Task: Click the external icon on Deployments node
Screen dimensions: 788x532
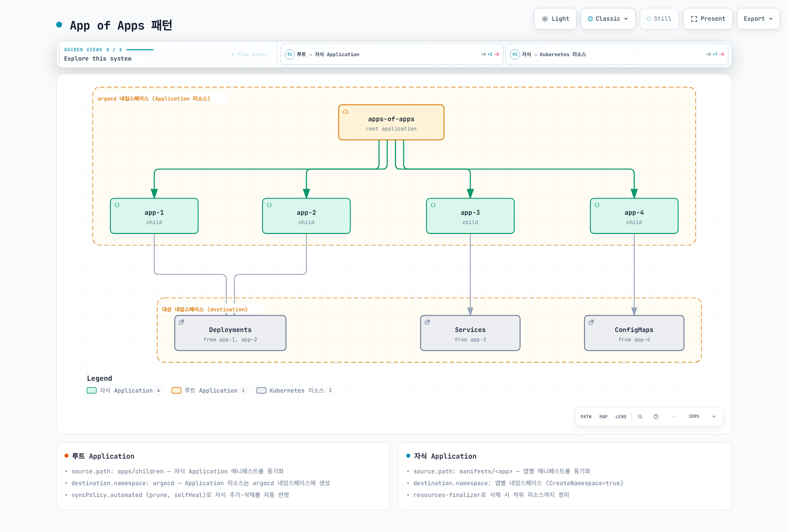Action: [x=182, y=322]
